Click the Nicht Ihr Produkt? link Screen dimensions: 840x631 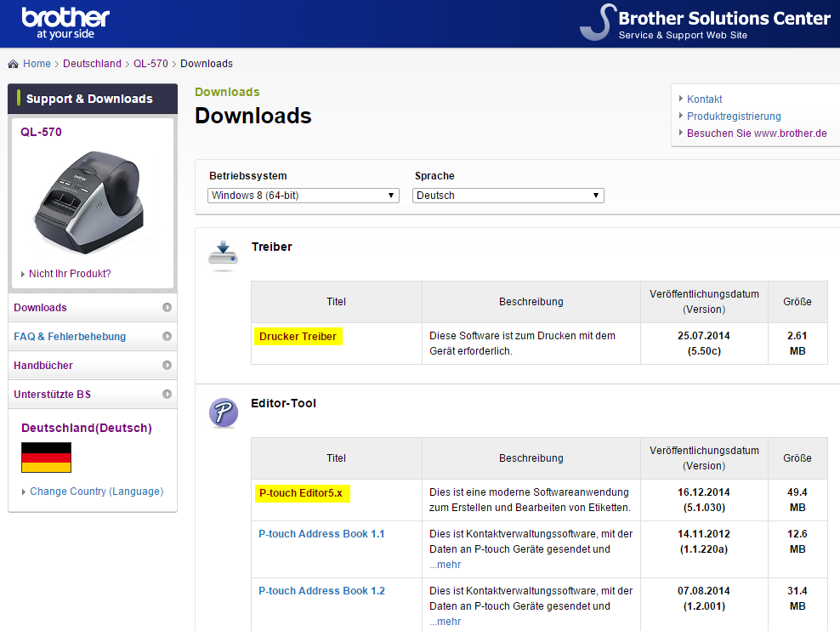pyautogui.click(x=70, y=274)
